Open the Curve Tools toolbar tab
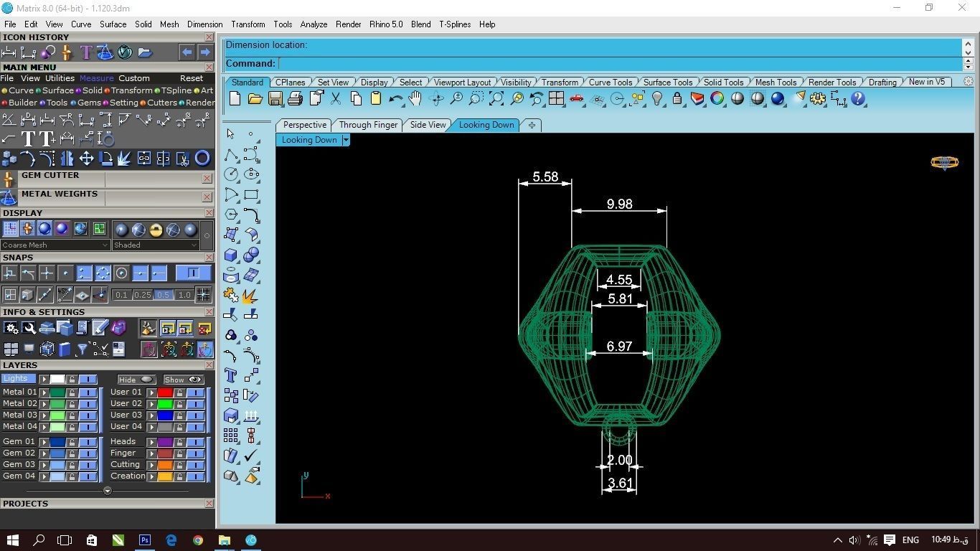The height and width of the screenshot is (551, 980). [x=611, y=83]
